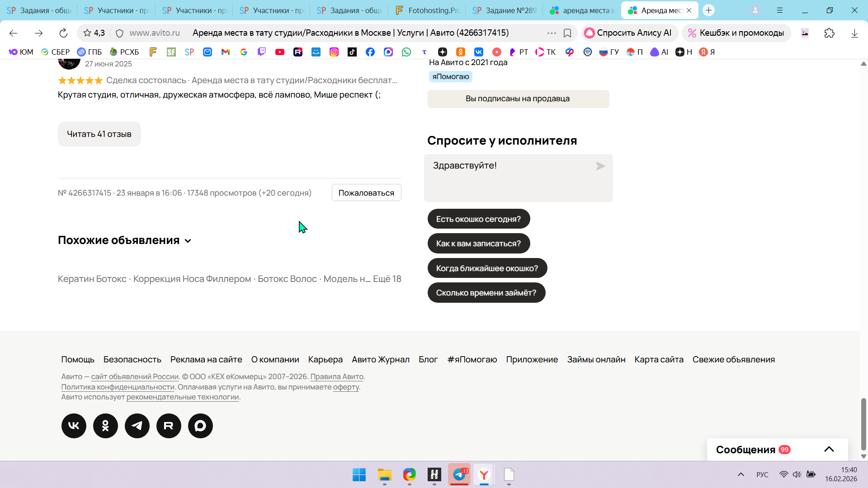Viewport: 868px width, 488px height.
Task: Open downloads arrow icon
Action: [x=854, y=33]
